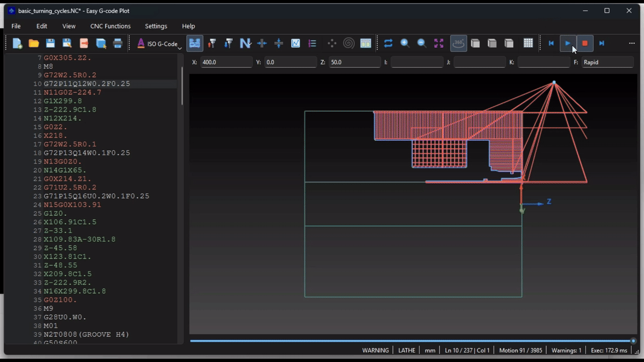644x362 pixels.
Task: Toggle the grid display icon
Action: [x=528, y=43]
